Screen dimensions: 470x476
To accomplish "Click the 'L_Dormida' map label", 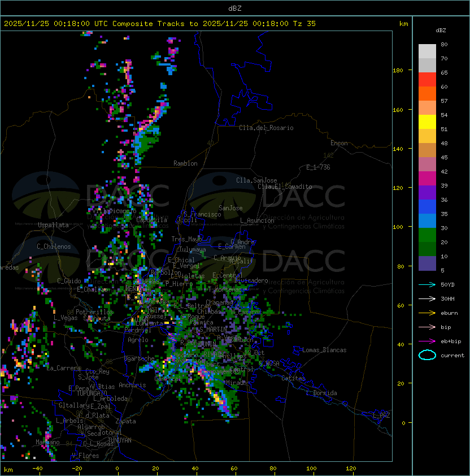I will click(x=321, y=393).
